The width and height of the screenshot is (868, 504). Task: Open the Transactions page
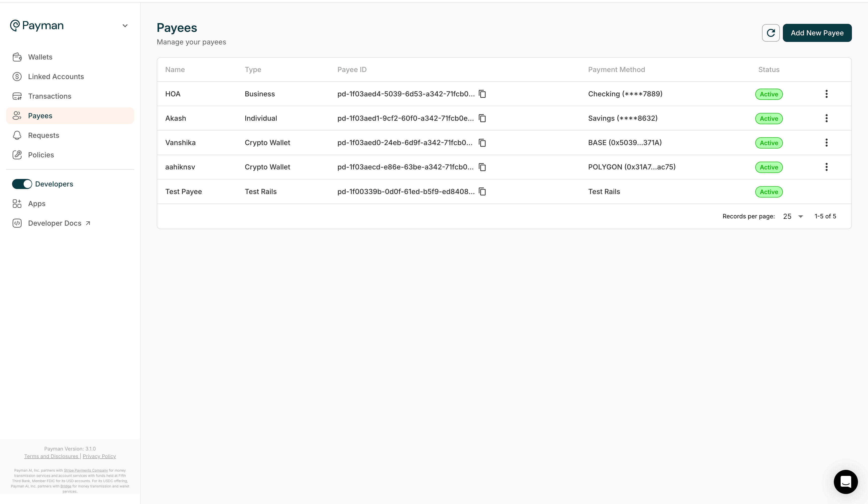(49, 96)
